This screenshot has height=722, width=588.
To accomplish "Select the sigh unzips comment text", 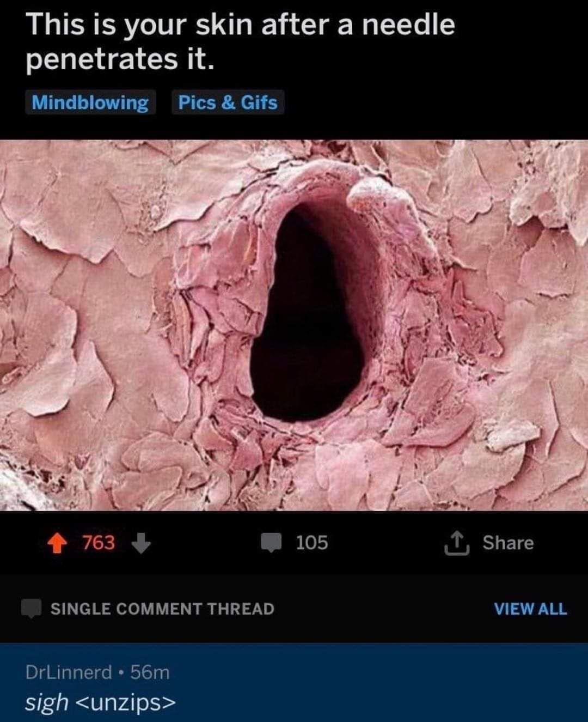I will tap(101, 702).
